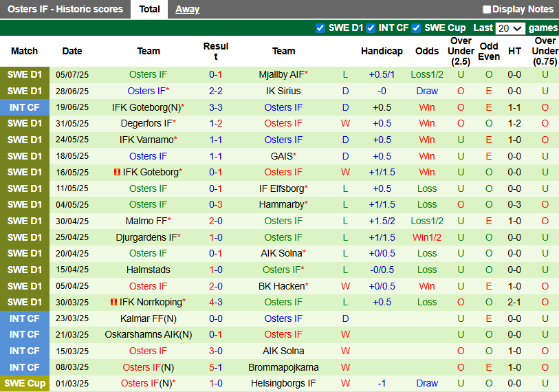
Task: Click the 0-1 result versus Mjallby AIF
Action: pyautogui.click(x=215, y=74)
